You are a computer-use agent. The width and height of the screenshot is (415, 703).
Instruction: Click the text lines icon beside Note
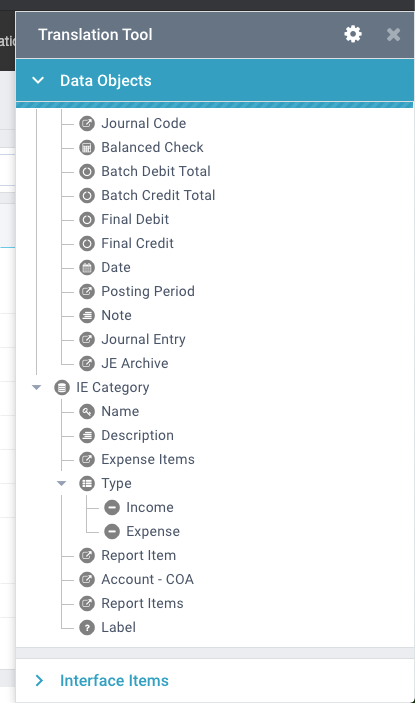[x=87, y=315]
